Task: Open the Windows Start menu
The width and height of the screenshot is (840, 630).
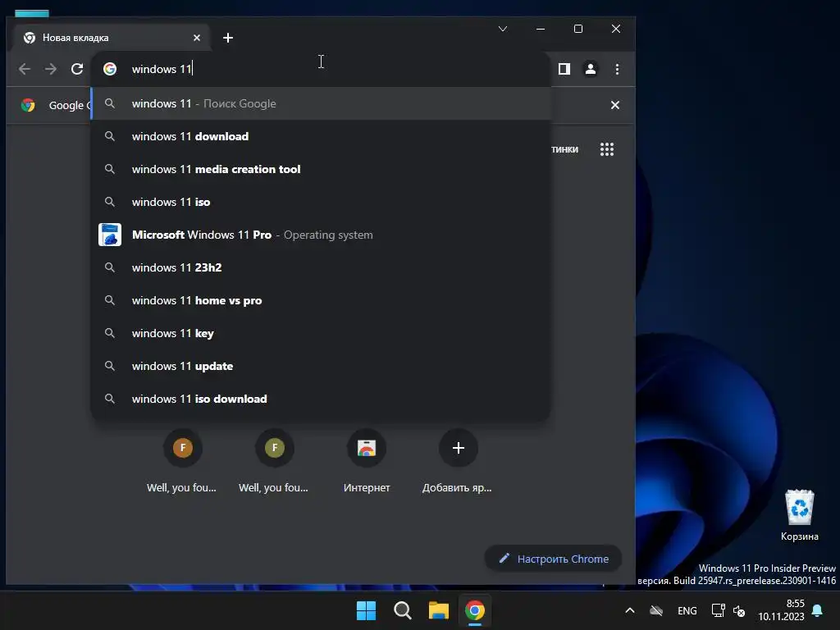Action: [367, 610]
